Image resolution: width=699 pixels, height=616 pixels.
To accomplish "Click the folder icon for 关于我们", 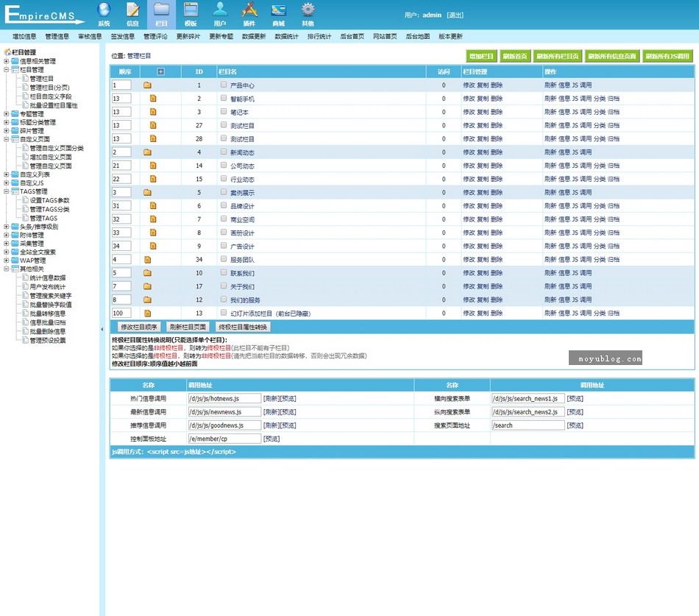I will [148, 286].
